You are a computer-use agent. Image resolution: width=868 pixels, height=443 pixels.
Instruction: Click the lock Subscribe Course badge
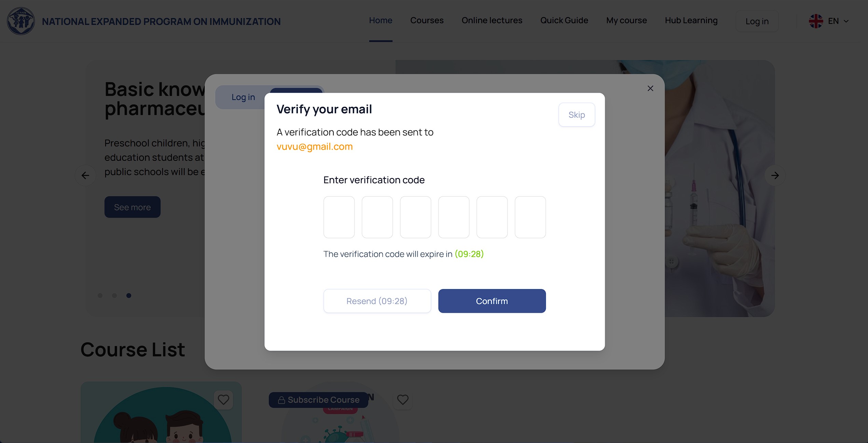tap(318, 400)
